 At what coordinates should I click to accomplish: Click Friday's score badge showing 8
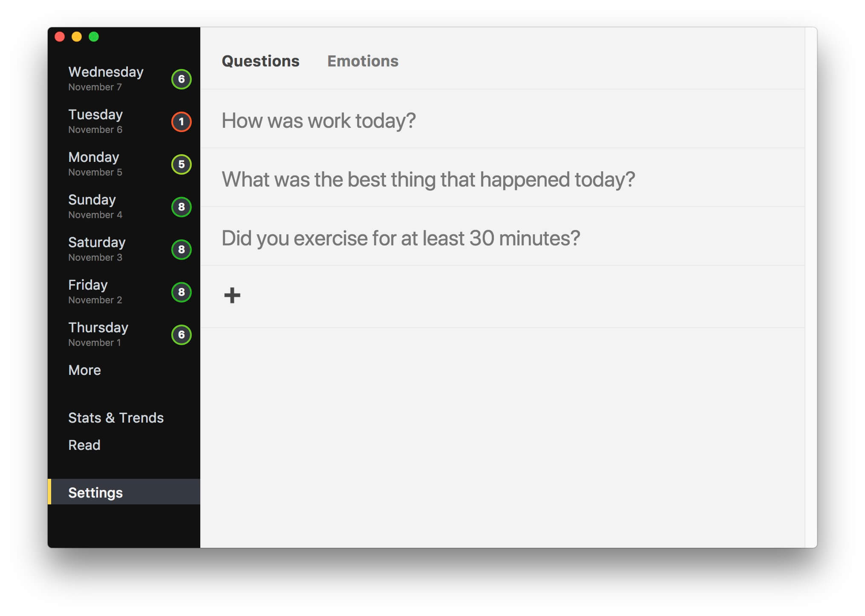[181, 292]
